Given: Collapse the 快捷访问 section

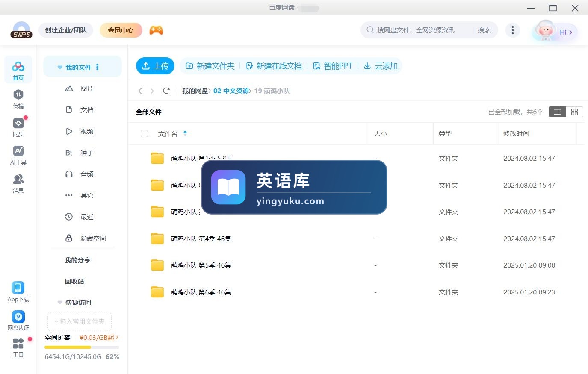Looking at the screenshot, I should pyautogui.click(x=60, y=302).
